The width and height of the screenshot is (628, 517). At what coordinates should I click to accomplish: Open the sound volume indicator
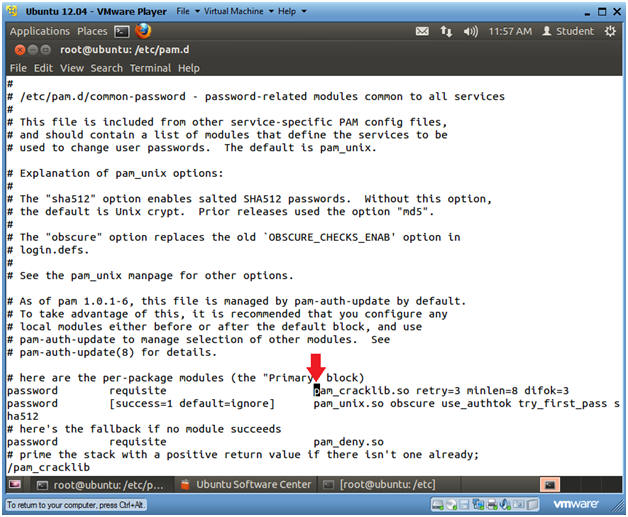click(471, 31)
